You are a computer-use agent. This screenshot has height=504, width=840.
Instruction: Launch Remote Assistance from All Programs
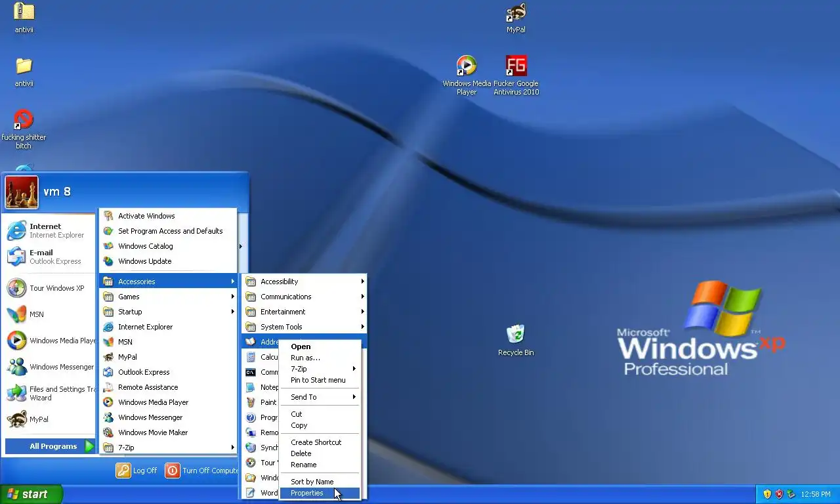(x=168, y=387)
